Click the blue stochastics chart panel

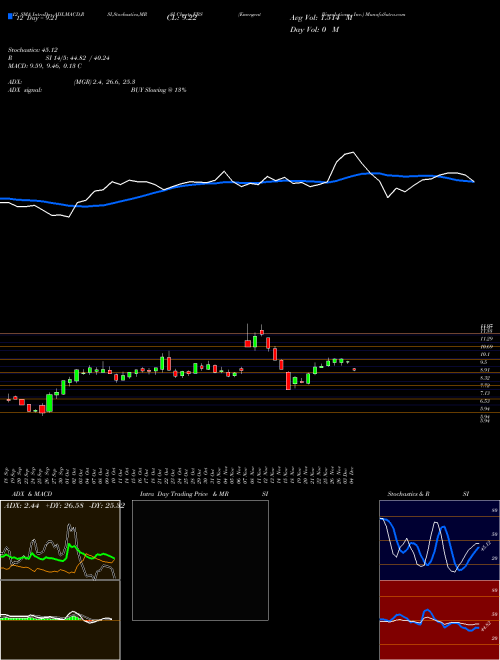point(439,540)
